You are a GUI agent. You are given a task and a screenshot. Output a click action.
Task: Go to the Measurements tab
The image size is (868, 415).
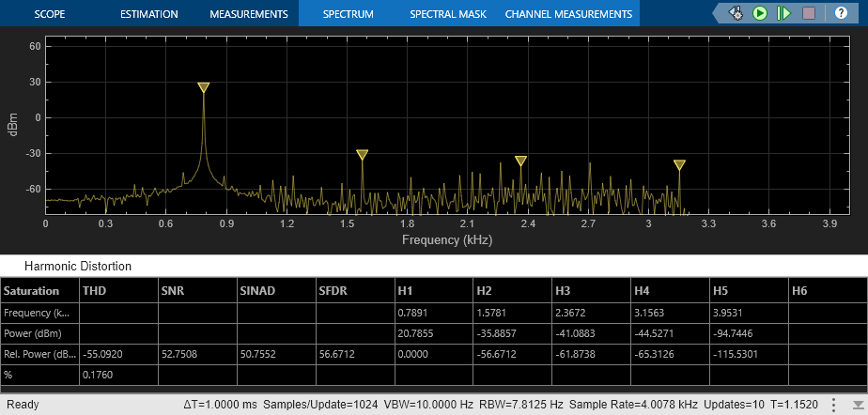248,14
